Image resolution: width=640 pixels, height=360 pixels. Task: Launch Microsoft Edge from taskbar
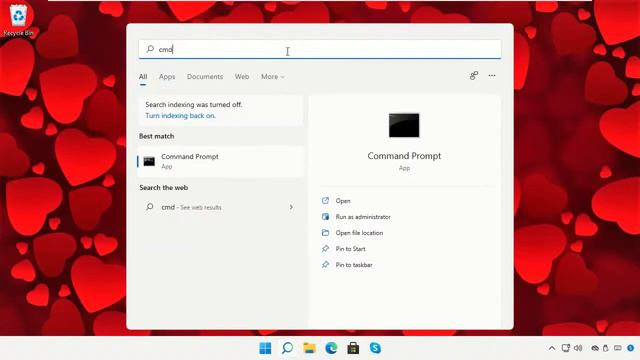coord(331,348)
